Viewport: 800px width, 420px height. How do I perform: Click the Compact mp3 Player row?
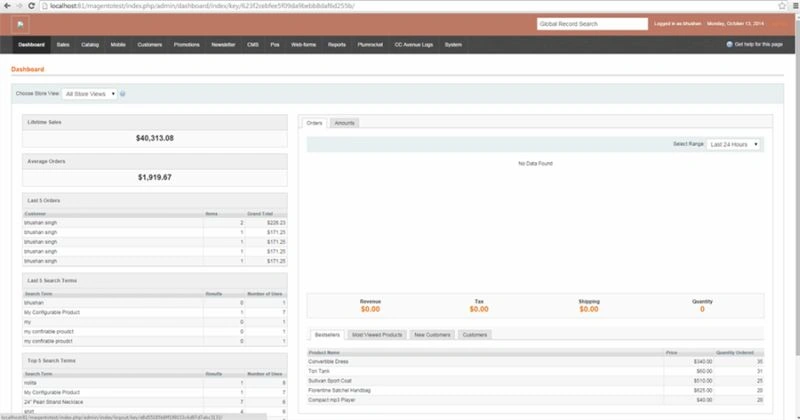535,400
